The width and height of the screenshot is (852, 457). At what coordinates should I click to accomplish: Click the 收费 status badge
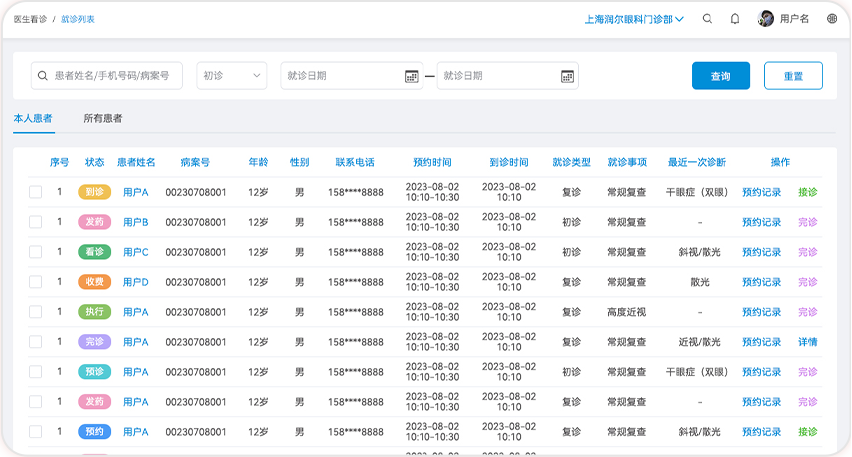[94, 282]
